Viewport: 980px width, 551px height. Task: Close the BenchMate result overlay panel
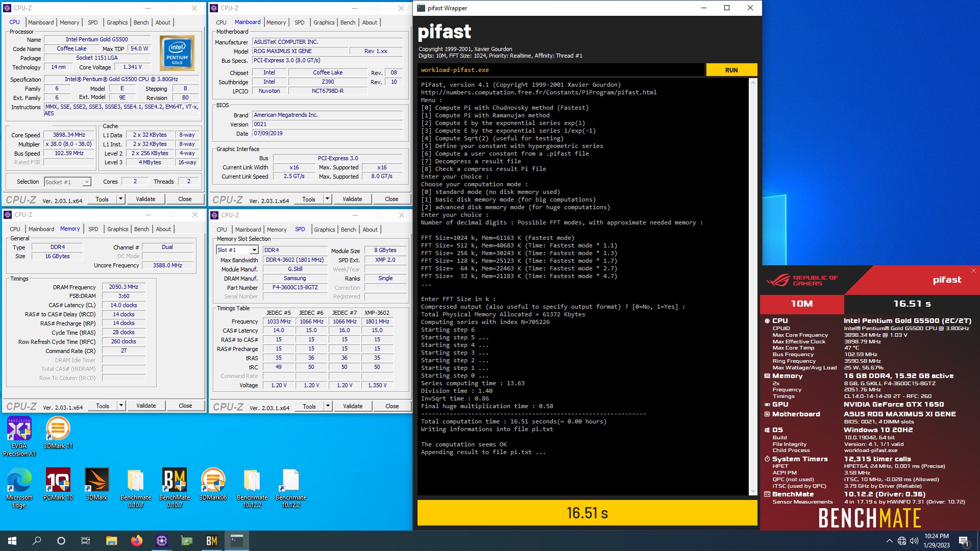pyautogui.click(x=973, y=271)
